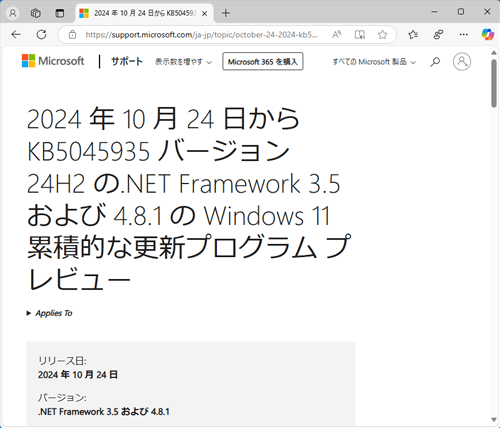
Task: Click the バージョン: label
Action: click(x=62, y=398)
